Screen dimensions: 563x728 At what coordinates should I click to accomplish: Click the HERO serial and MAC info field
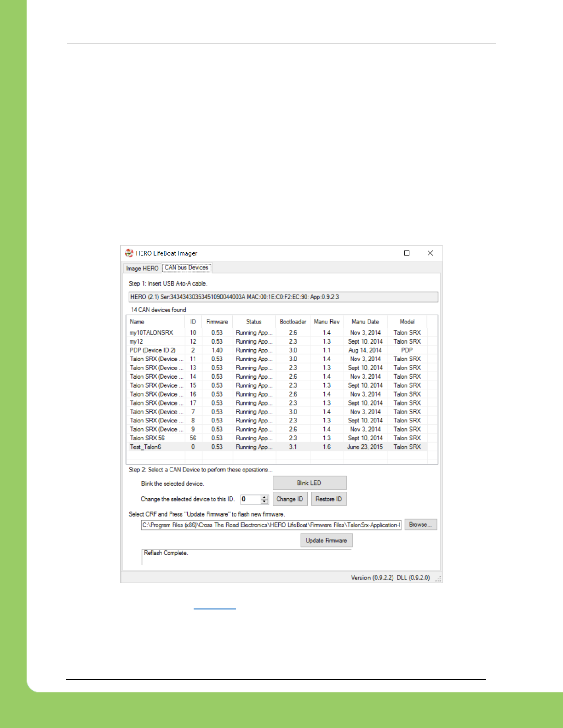[x=283, y=297]
